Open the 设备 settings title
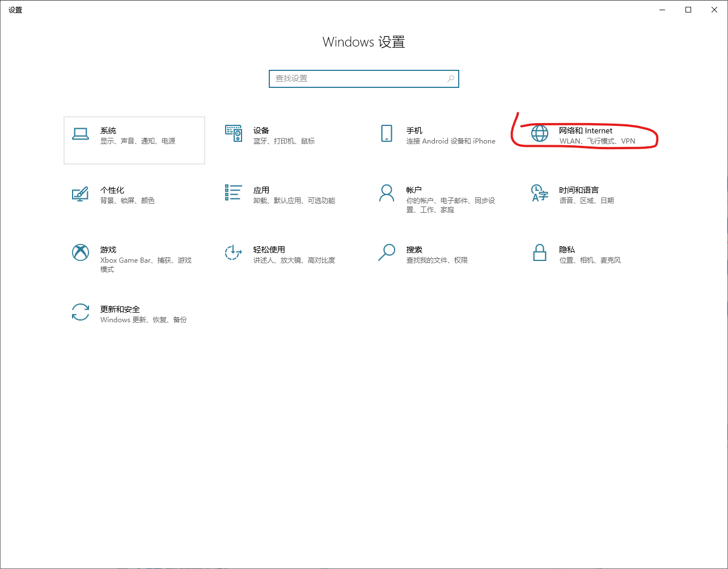 point(261,130)
